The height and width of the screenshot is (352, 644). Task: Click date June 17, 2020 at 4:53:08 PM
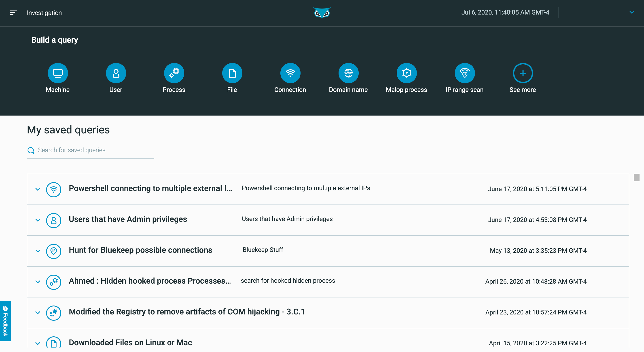537,220
